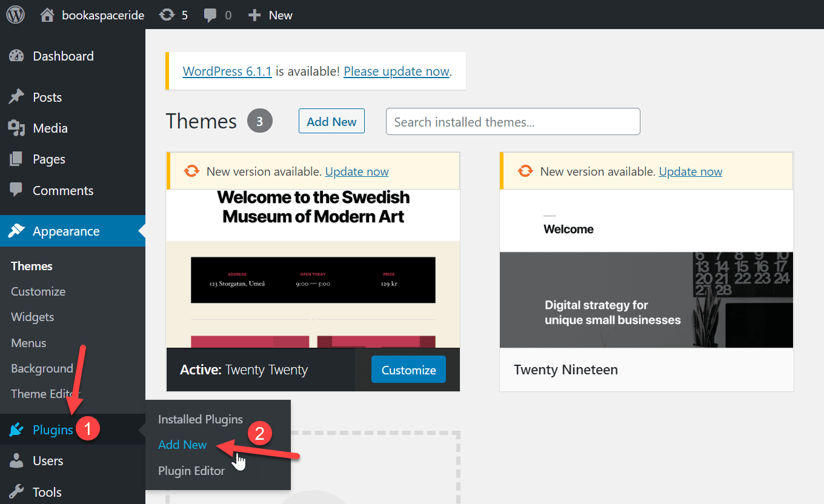Switch to Installed Plugins
This screenshot has height=504, width=824.
pyautogui.click(x=200, y=419)
